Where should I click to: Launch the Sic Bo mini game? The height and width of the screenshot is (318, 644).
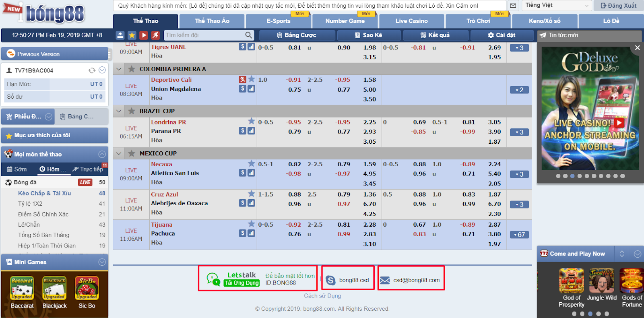click(87, 288)
